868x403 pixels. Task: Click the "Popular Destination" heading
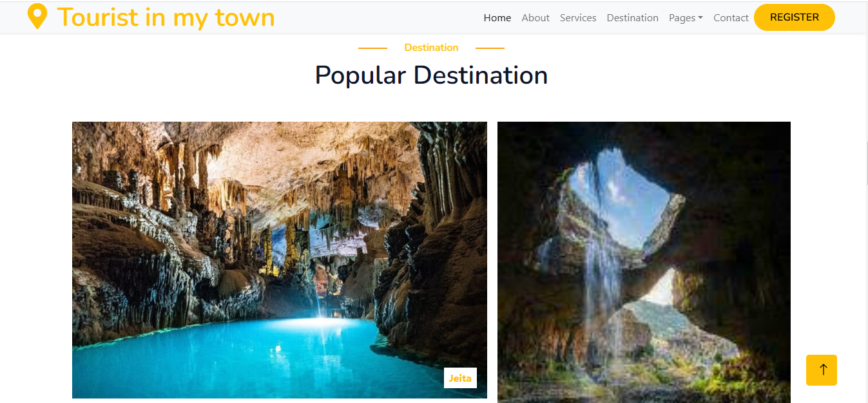click(431, 75)
